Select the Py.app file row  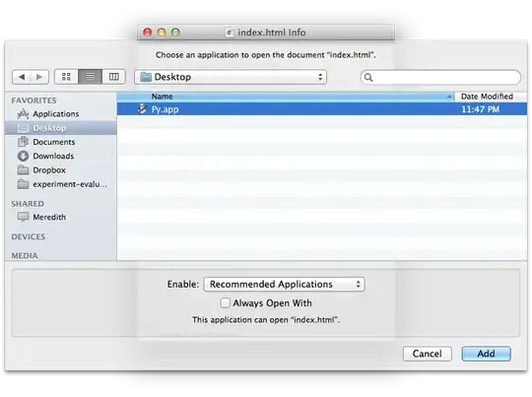pos(322,109)
